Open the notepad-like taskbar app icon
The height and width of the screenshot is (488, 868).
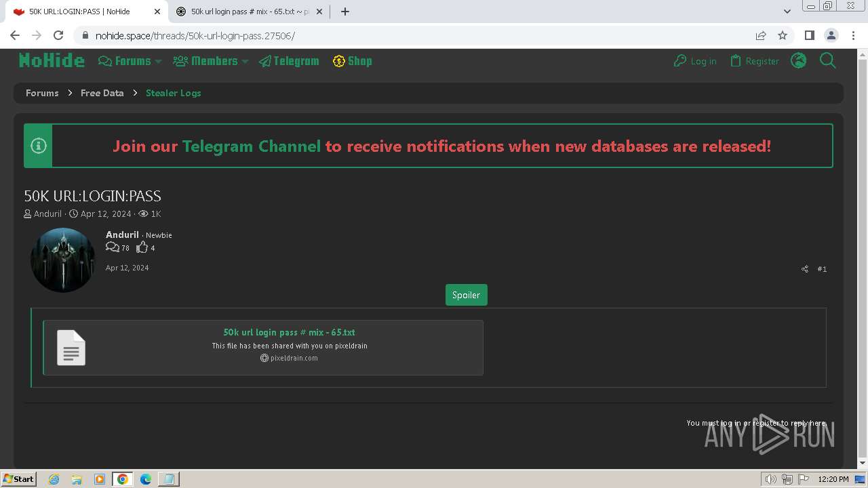[168, 479]
